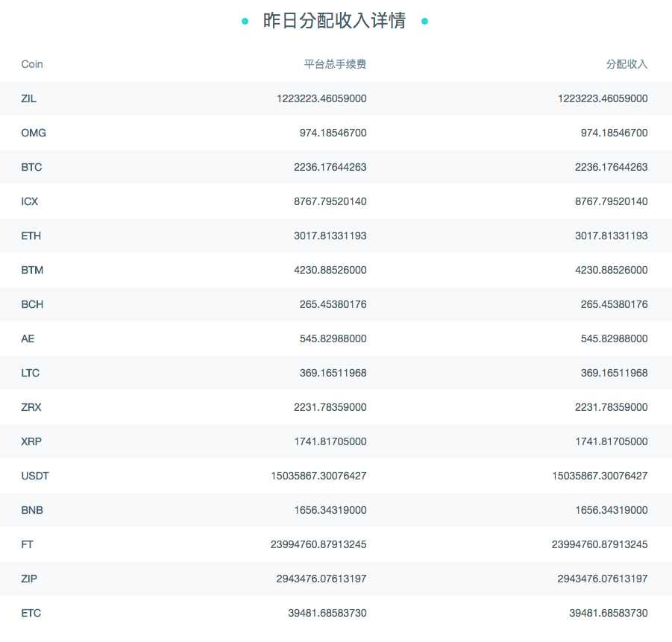Select the ZIP coin row label
This screenshot has width=672, height=642.
coord(29,579)
